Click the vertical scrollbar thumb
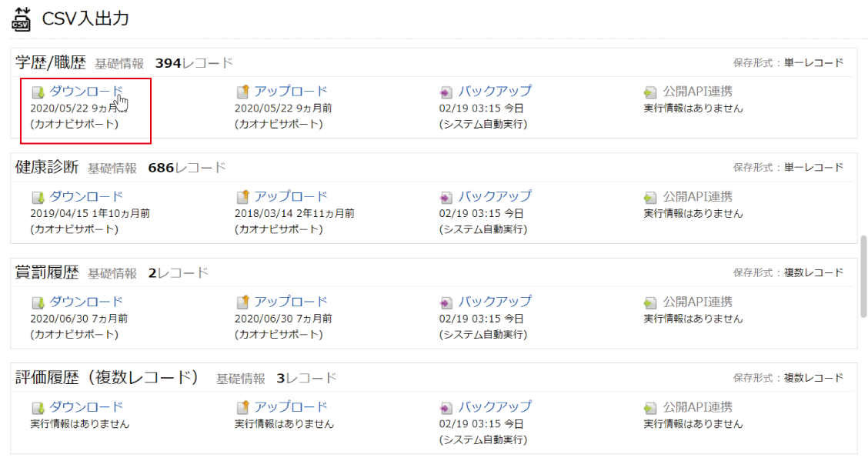 (x=863, y=276)
